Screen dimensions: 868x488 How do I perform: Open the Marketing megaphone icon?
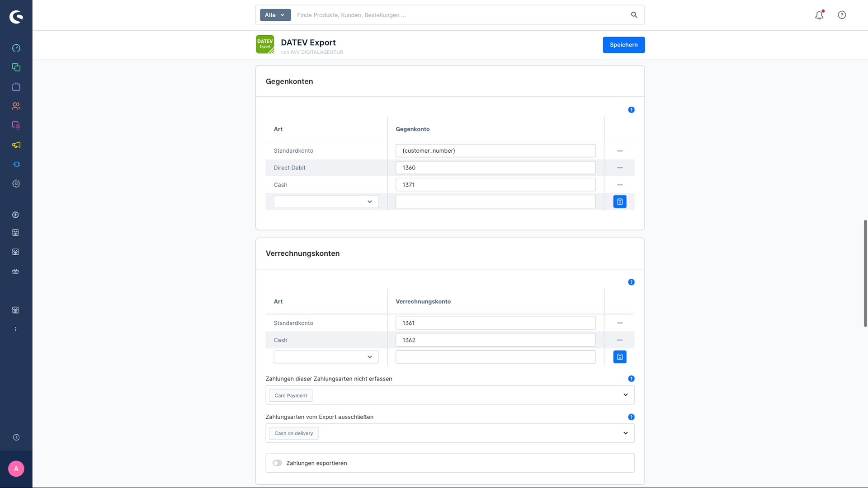(x=16, y=145)
